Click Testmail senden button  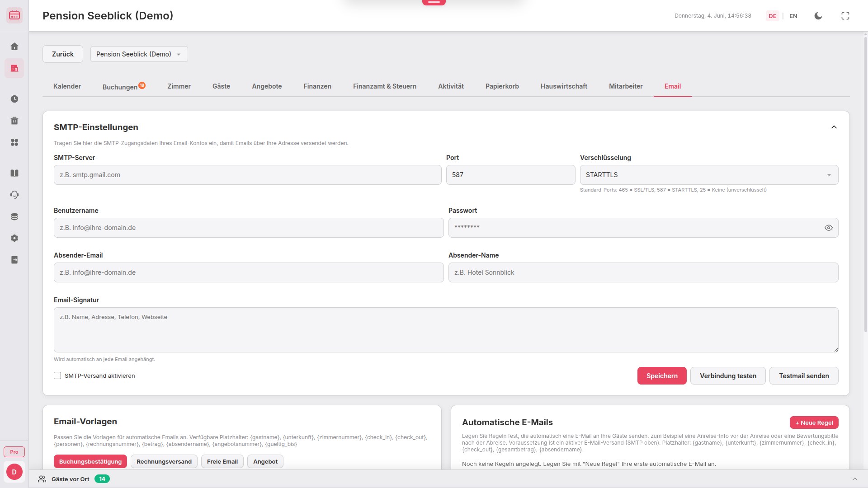point(804,376)
